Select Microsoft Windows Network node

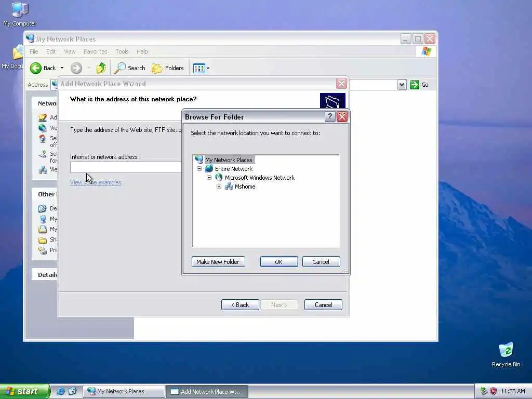coord(260,178)
